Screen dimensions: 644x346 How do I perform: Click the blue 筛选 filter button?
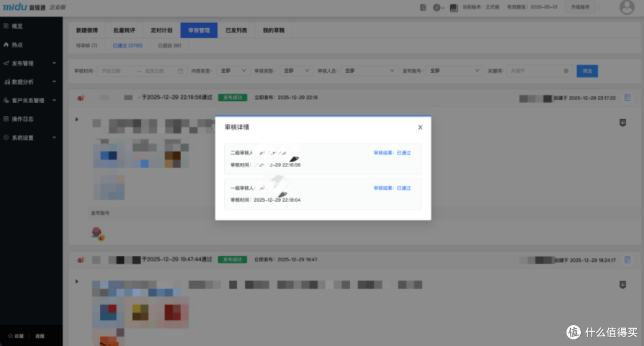tap(587, 71)
